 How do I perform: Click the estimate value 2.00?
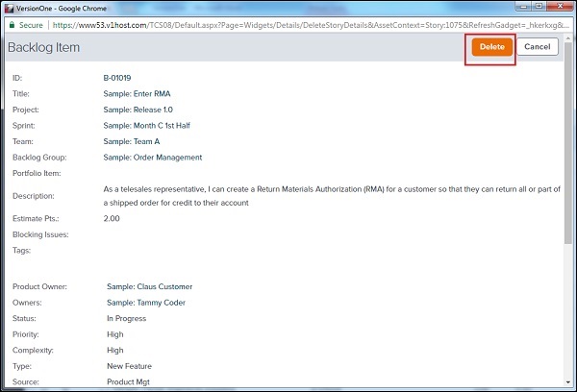pyautogui.click(x=112, y=218)
